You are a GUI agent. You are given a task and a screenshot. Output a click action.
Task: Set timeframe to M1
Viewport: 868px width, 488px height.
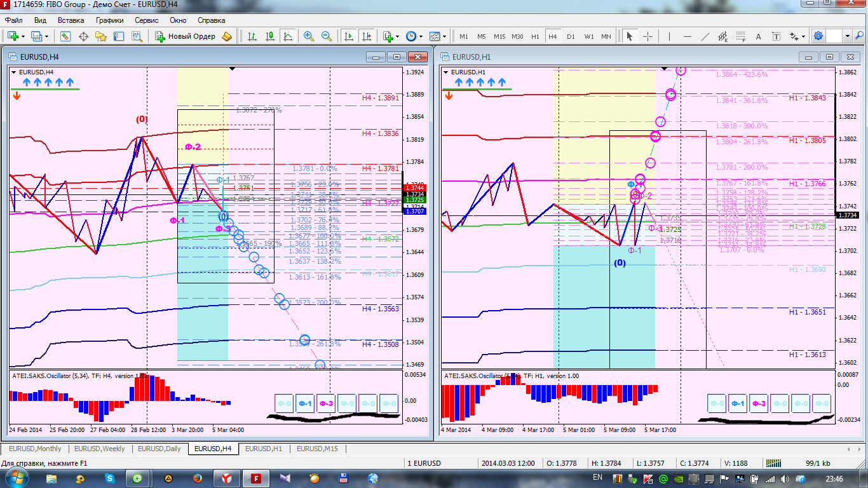tap(464, 36)
